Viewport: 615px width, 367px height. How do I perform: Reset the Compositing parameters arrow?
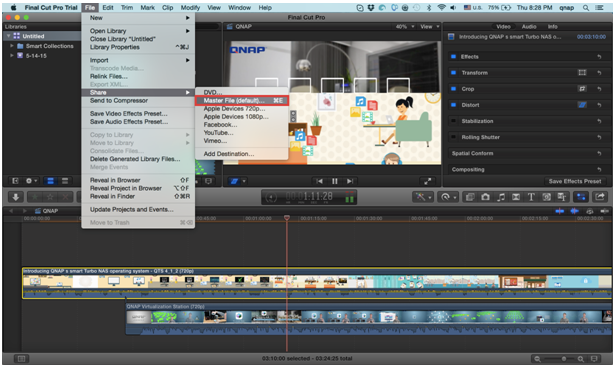(599, 169)
